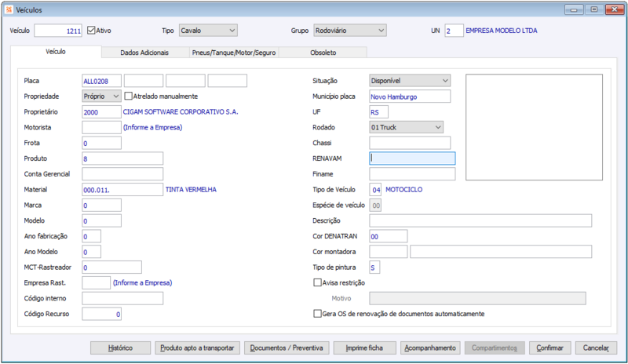Screen dimensions: 628x364
Task: Click the UN field containing 2
Action: pos(454,31)
